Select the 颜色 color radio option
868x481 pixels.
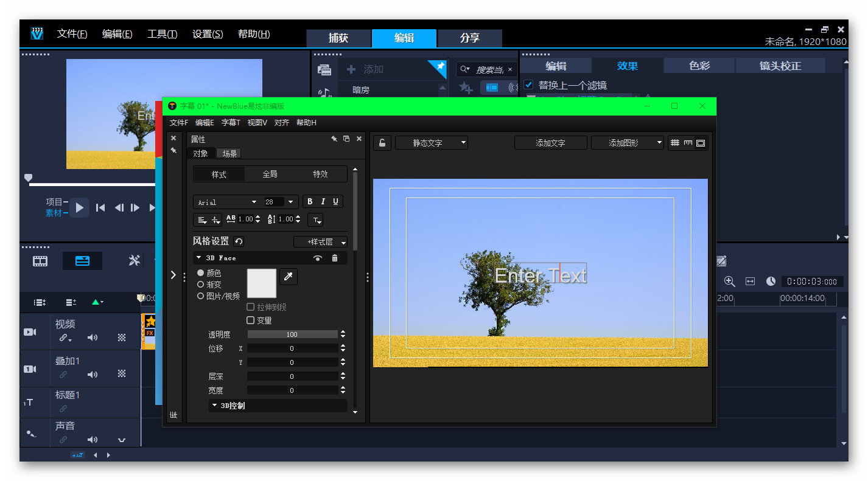(x=200, y=273)
